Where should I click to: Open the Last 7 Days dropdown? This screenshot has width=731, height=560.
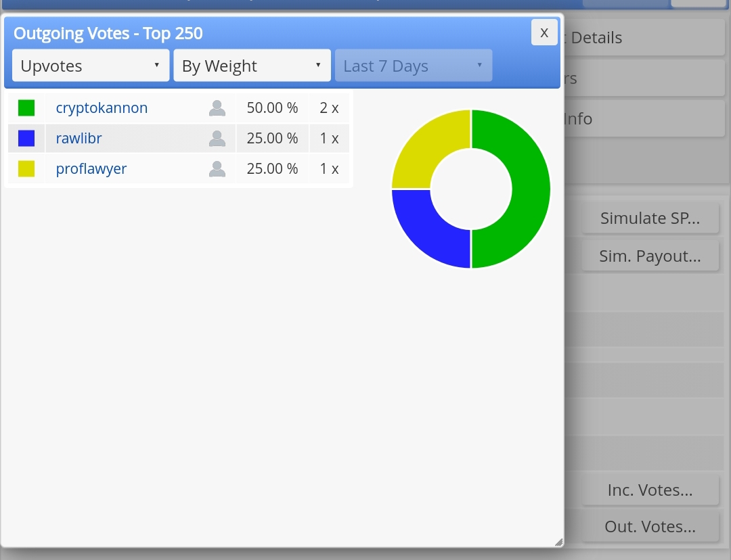pyautogui.click(x=414, y=66)
